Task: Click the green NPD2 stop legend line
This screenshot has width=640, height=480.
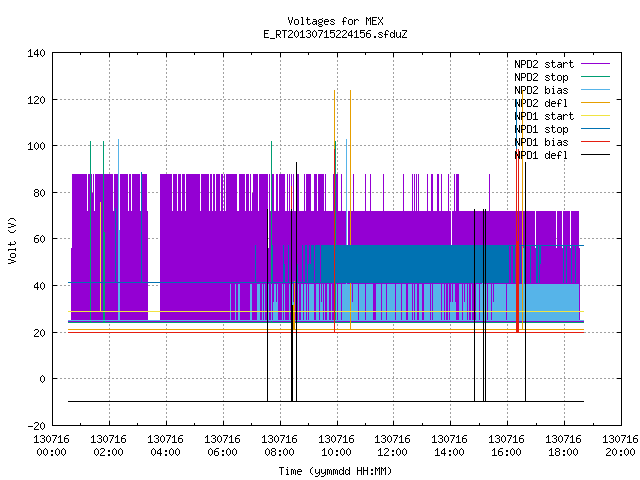Action: point(595,76)
